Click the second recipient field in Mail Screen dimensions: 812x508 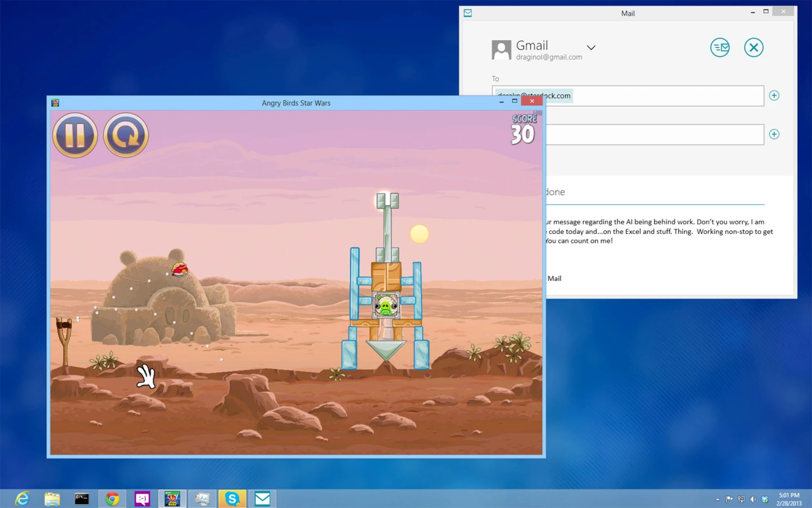(655, 135)
